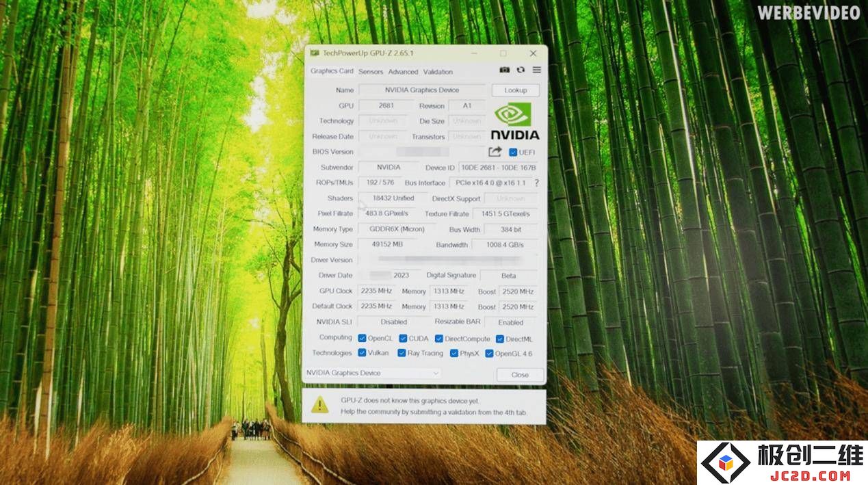This screenshot has height=485, width=868.
Task: Click the Subvendor value NVIDIA
Action: [389, 168]
